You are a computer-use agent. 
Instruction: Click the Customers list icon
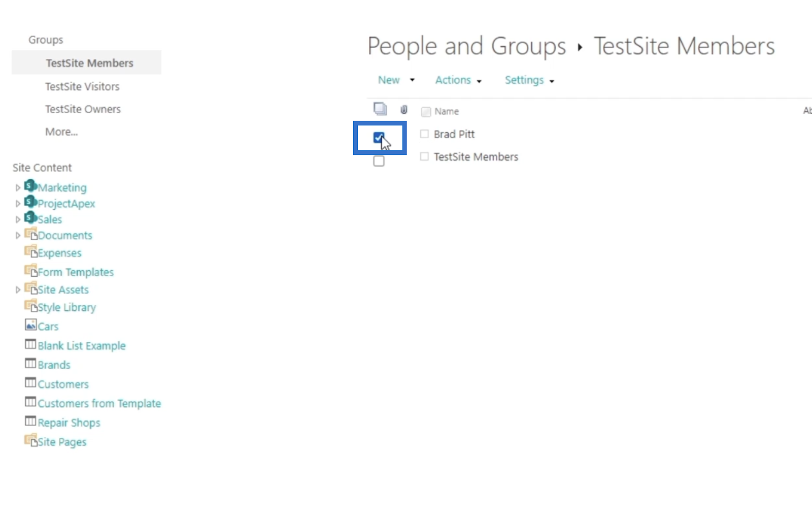pos(30,382)
